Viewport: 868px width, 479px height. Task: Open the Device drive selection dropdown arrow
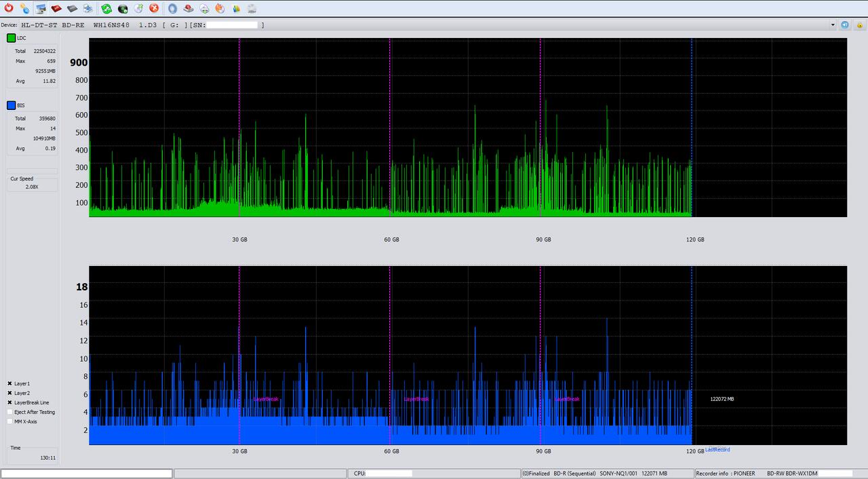click(833, 24)
